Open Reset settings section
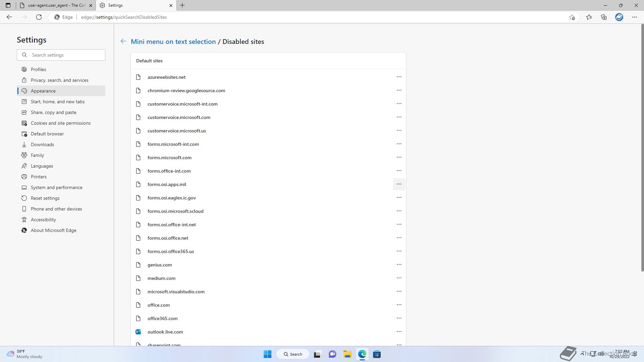644x362 pixels. click(61, 198)
